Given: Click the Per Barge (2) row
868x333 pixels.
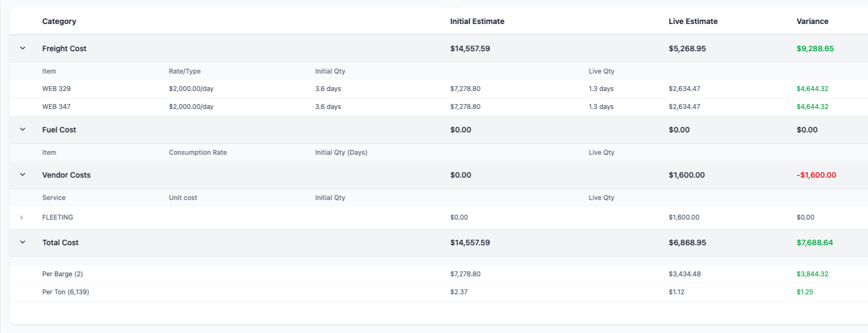Looking at the screenshot, I should (63, 274).
